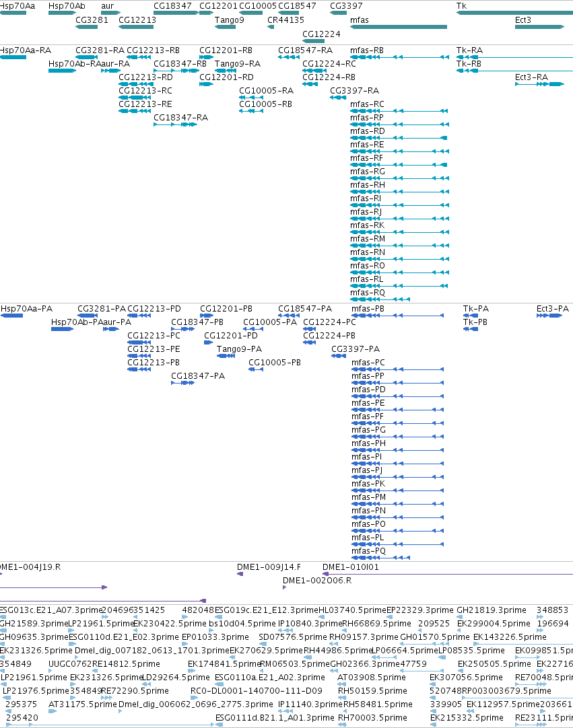Select the CG18347 gene bar

click(x=176, y=13)
